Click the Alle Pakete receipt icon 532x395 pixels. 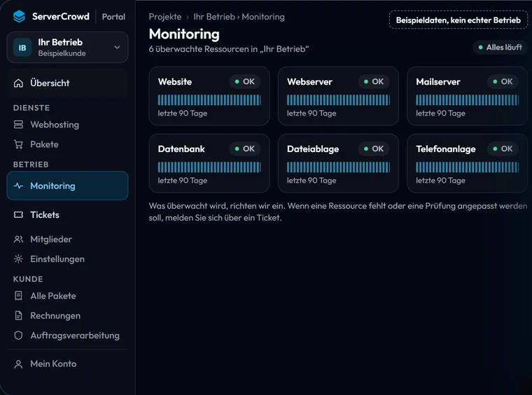[18, 296]
